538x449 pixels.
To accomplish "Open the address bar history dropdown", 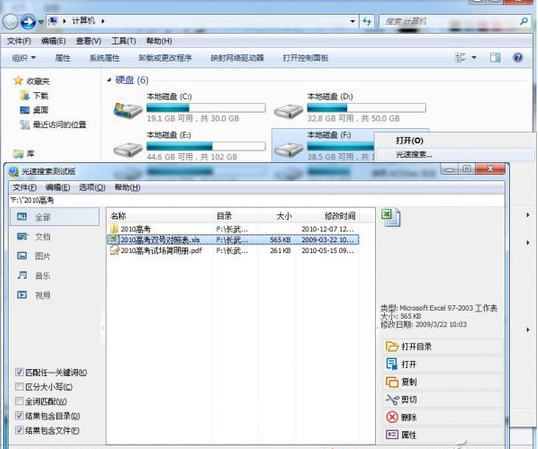I will click(352, 22).
